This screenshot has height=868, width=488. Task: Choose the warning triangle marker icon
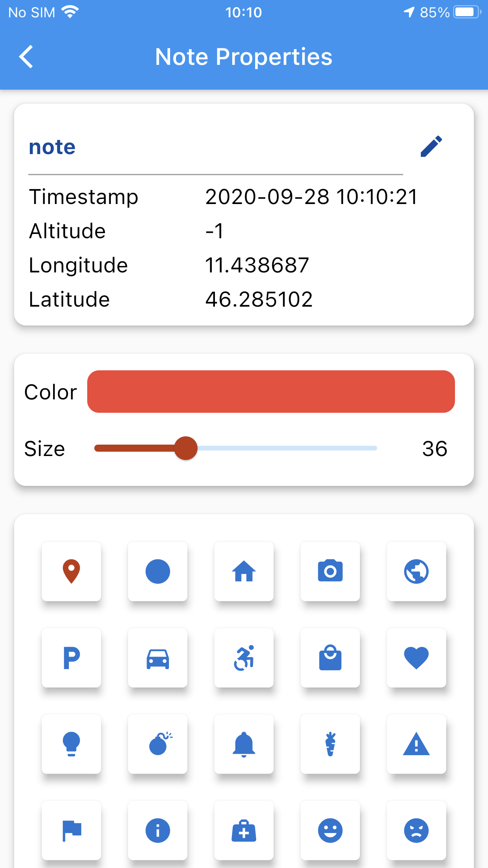point(416,744)
